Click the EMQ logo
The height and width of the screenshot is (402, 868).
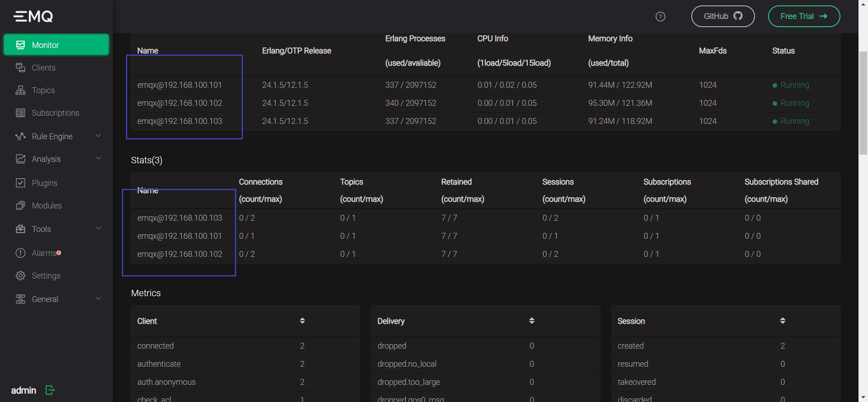click(x=33, y=16)
